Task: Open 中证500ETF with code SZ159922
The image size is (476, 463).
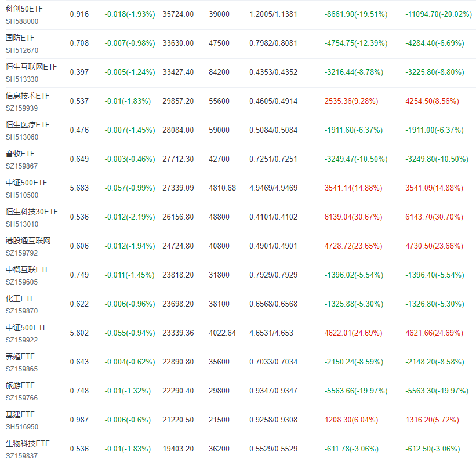Action: click(27, 327)
